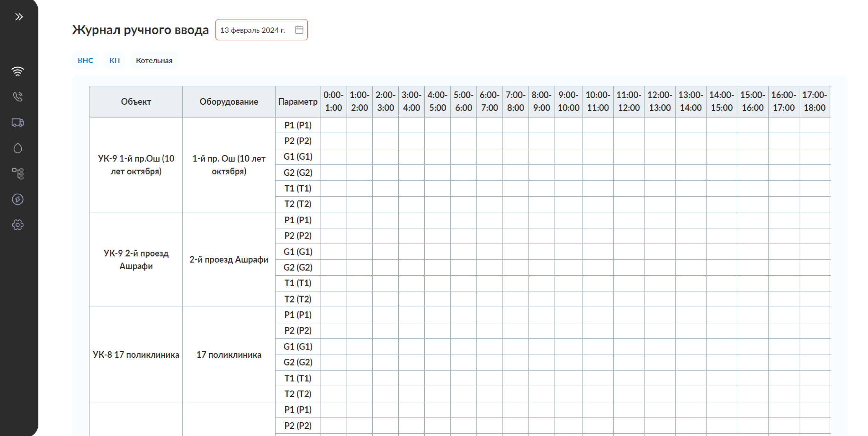Click the Wi-Fi signal sidebar icon
Viewport: 868px width, 436px height.
click(x=18, y=71)
